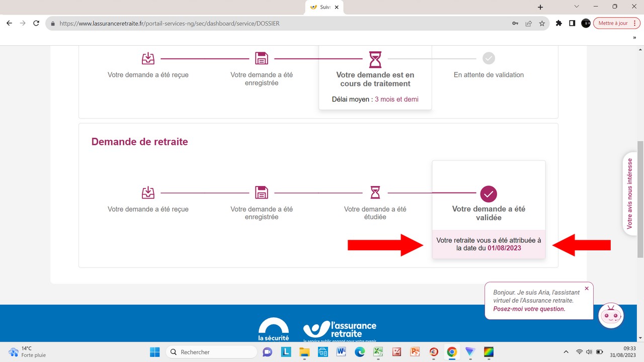Image resolution: width=644 pixels, height=362 pixels.
Task: Click the Posez-moi votre question link
Action: 529,309
